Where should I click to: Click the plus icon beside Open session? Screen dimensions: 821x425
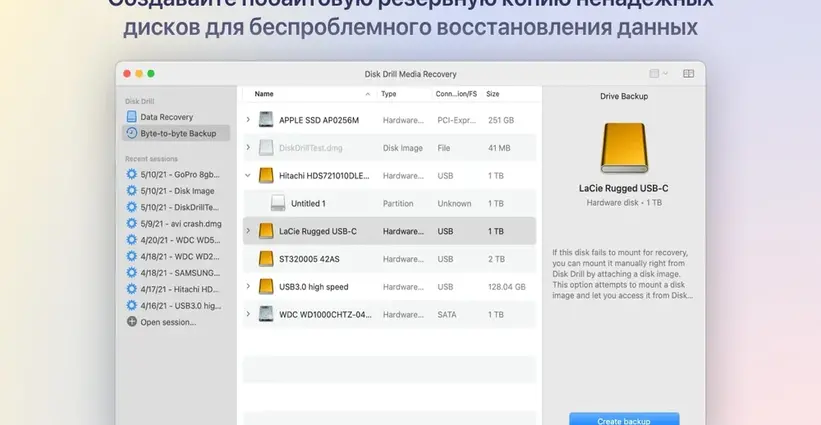tap(131, 321)
